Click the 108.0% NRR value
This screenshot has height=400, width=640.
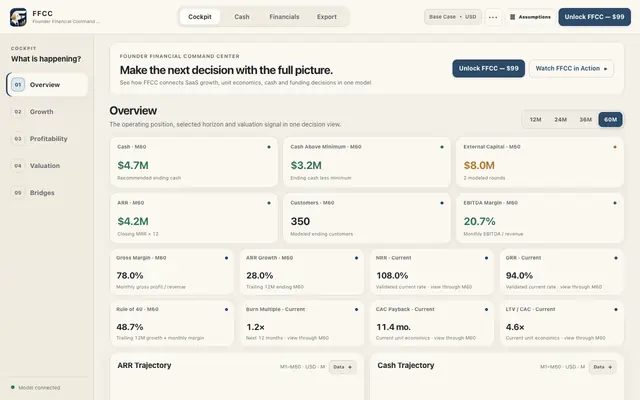pyautogui.click(x=392, y=276)
